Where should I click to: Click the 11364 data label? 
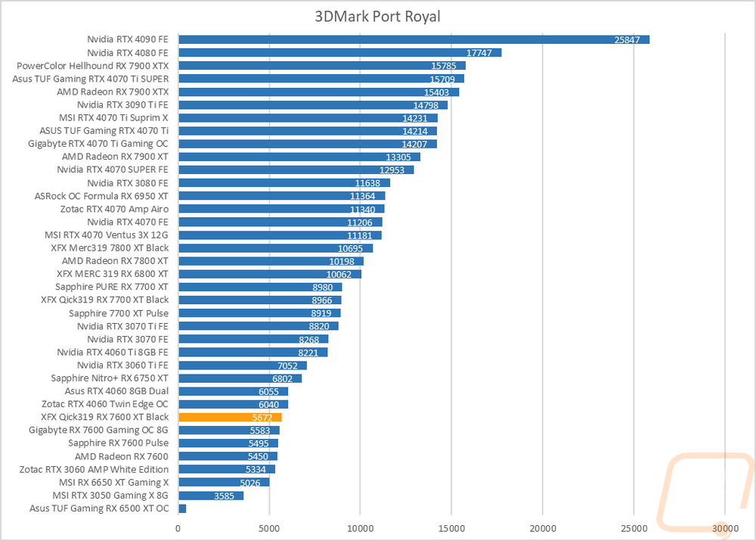[363, 197]
